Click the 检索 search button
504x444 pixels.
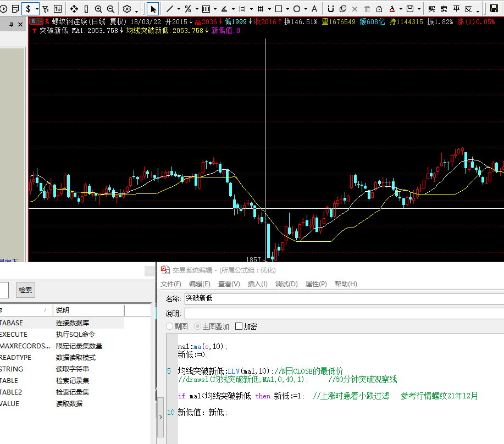[x=25, y=290]
